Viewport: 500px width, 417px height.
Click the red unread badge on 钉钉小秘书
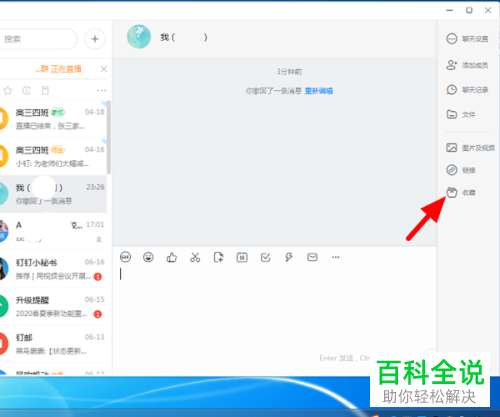[x=98, y=276]
